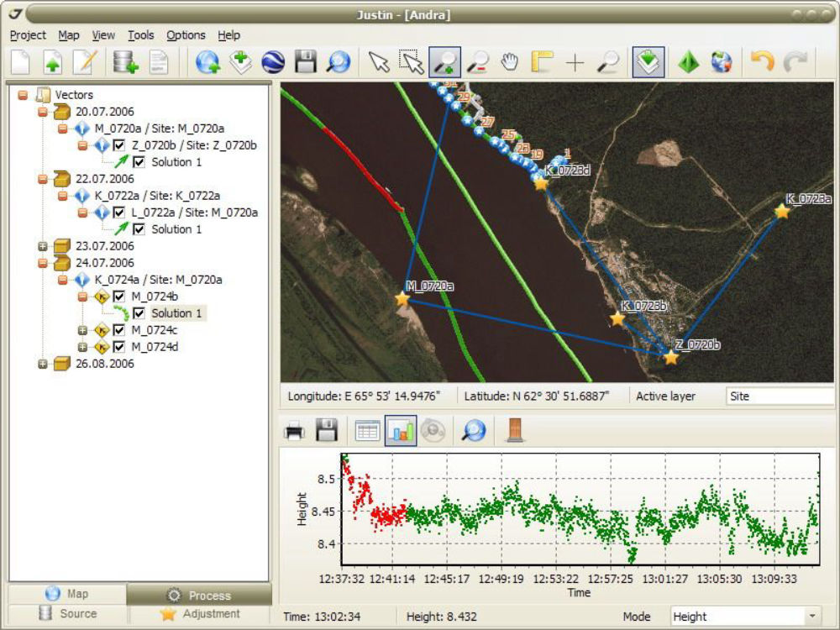
Task: Expand the 23.07.2006 tree node
Action: (x=43, y=246)
